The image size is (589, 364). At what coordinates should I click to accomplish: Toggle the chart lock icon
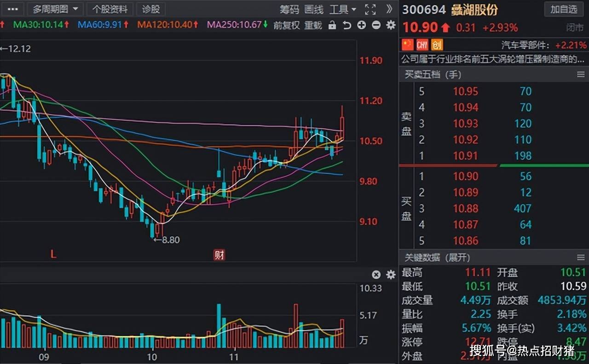click(332, 25)
